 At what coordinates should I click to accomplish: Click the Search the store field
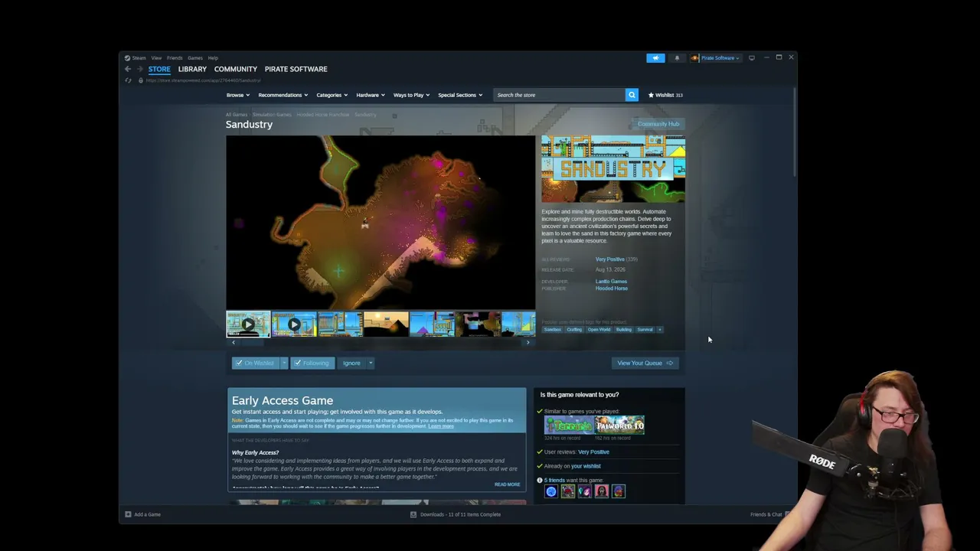point(559,95)
